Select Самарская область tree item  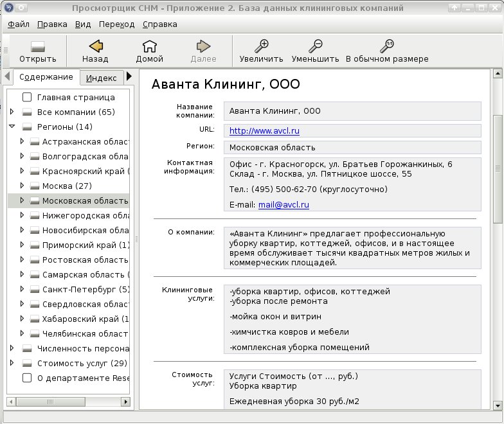(85, 275)
